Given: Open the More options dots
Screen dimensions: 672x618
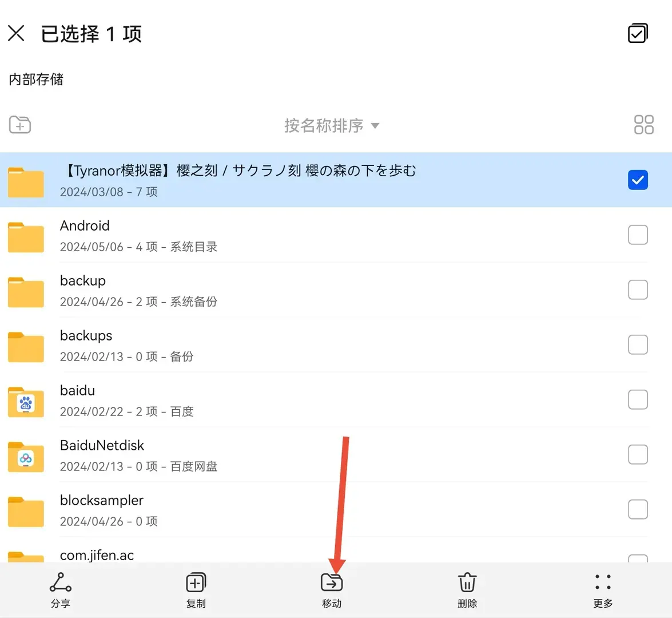Looking at the screenshot, I should [x=603, y=583].
